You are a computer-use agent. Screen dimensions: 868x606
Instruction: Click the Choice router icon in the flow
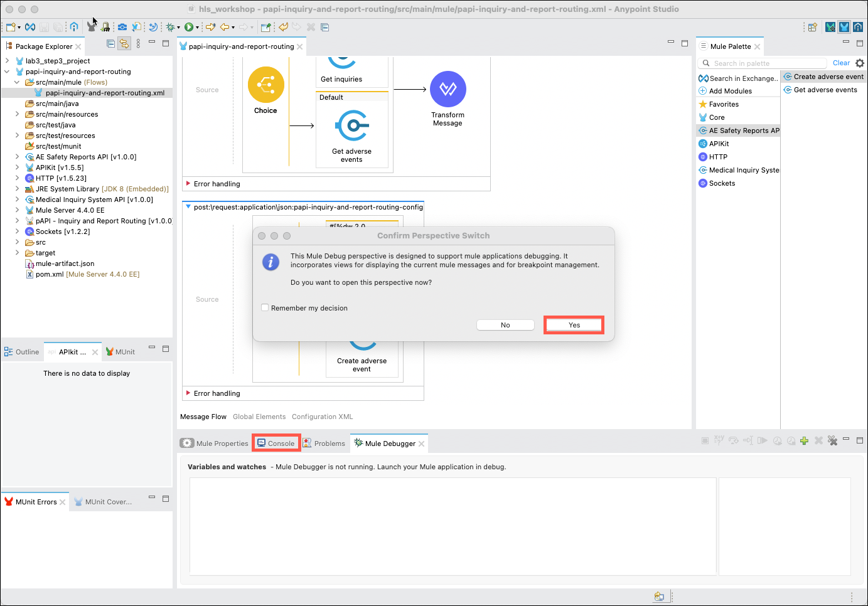pos(266,85)
